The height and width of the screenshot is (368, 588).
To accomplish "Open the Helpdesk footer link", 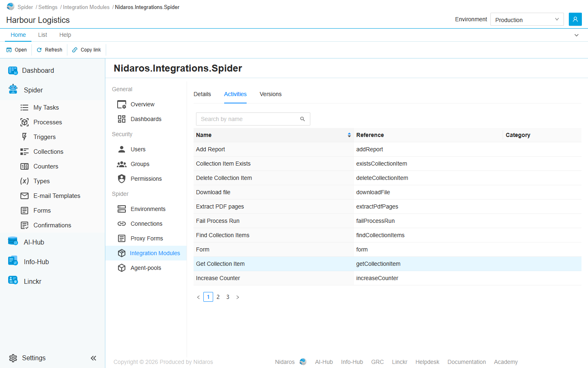I will pos(428,362).
